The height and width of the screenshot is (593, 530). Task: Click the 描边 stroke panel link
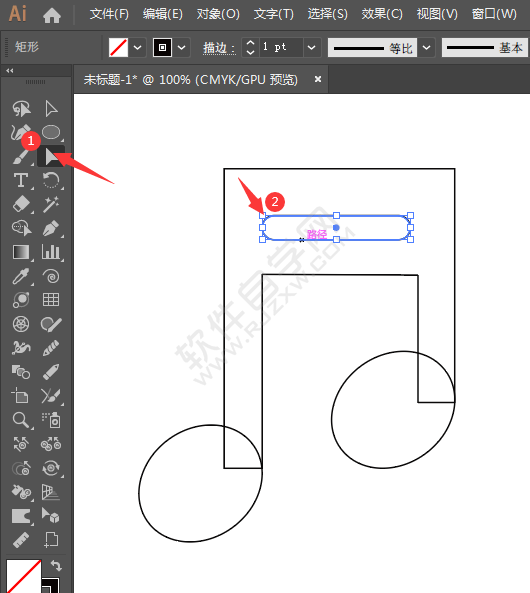[x=219, y=48]
